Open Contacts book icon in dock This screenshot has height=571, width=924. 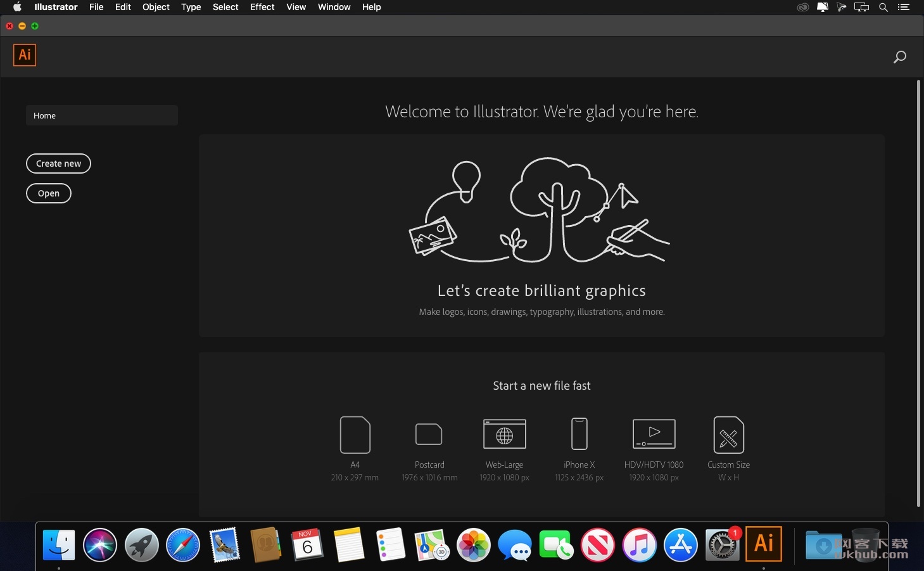(x=266, y=545)
